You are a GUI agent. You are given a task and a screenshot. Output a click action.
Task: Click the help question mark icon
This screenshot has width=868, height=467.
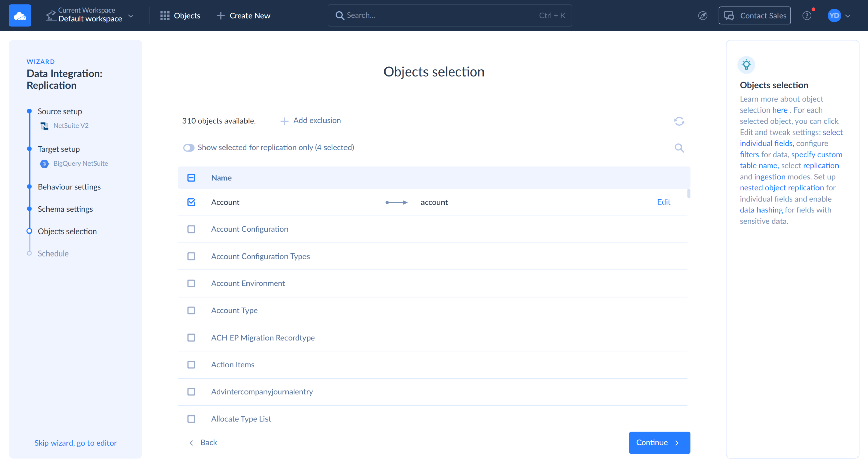pyautogui.click(x=807, y=16)
